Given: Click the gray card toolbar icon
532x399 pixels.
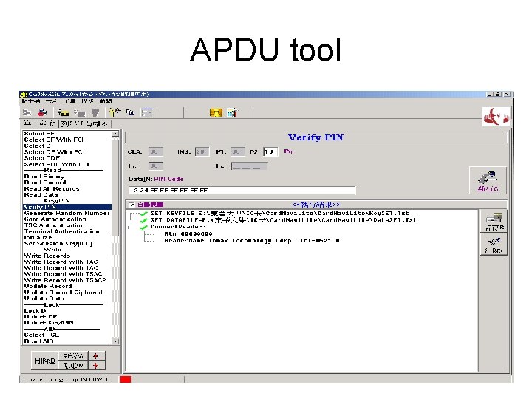Looking at the screenshot, I should pos(79,112).
